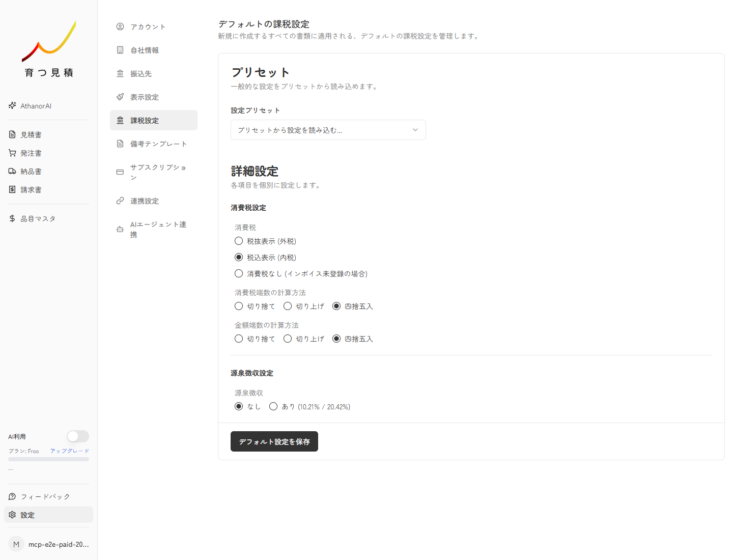Enable 源泉徴収 あり (10.21% / 20.42%)
Viewport: 733px width, 560px height.
273,406
